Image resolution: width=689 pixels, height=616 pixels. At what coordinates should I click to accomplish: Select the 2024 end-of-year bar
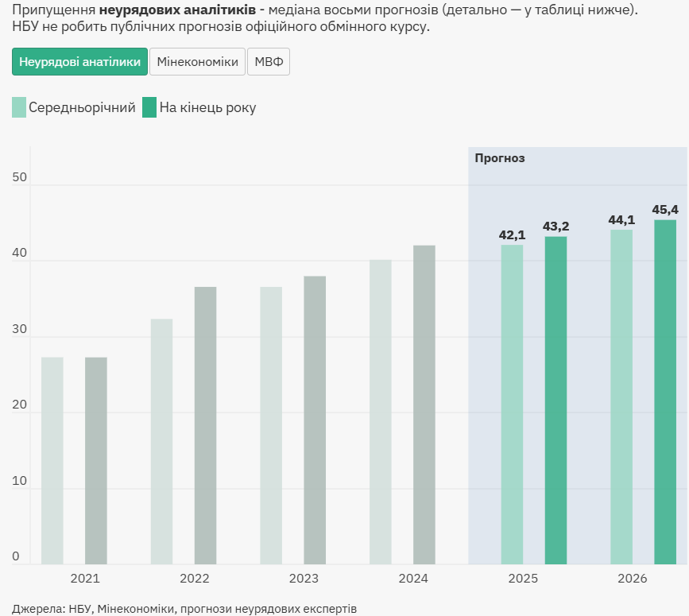424,405
